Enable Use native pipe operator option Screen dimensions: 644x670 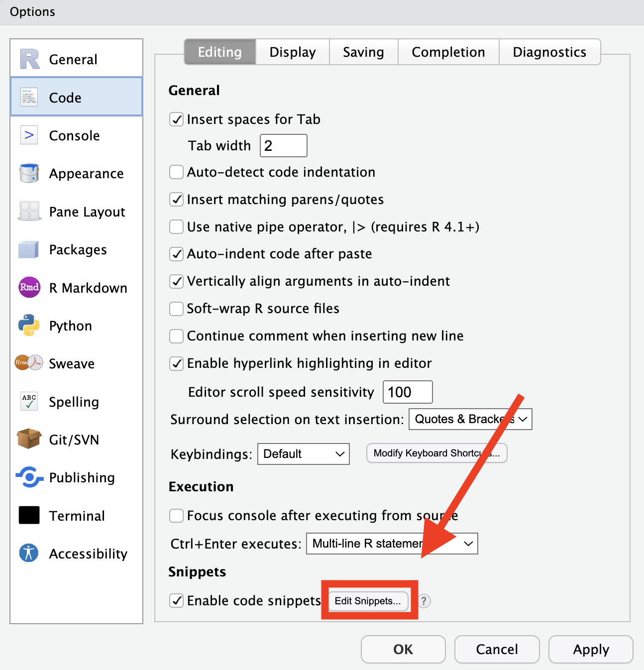[x=177, y=227]
